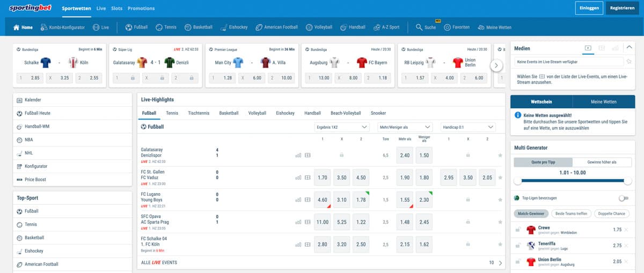The height and width of the screenshot is (273, 644).
Task: Select Beide Teams treffen filter chip
Action: click(x=571, y=213)
